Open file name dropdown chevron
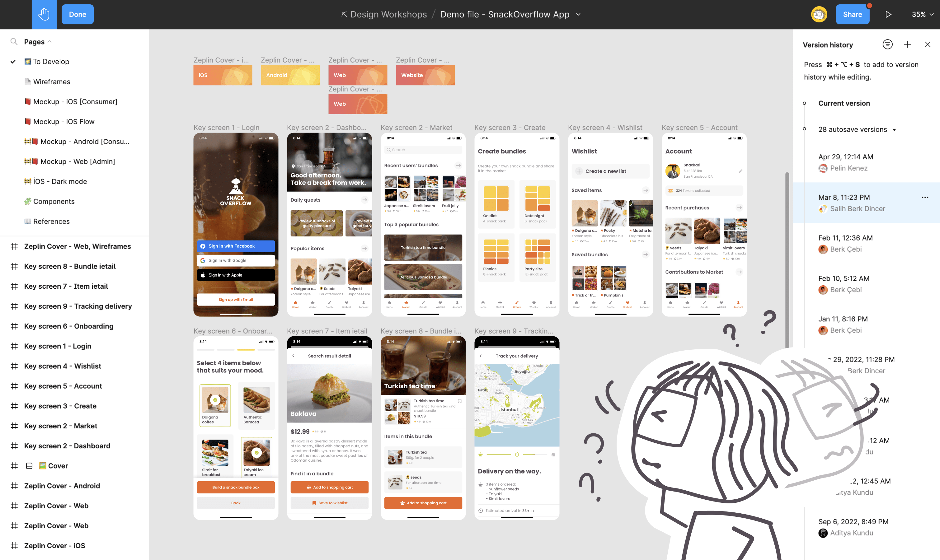 pos(578,14)
